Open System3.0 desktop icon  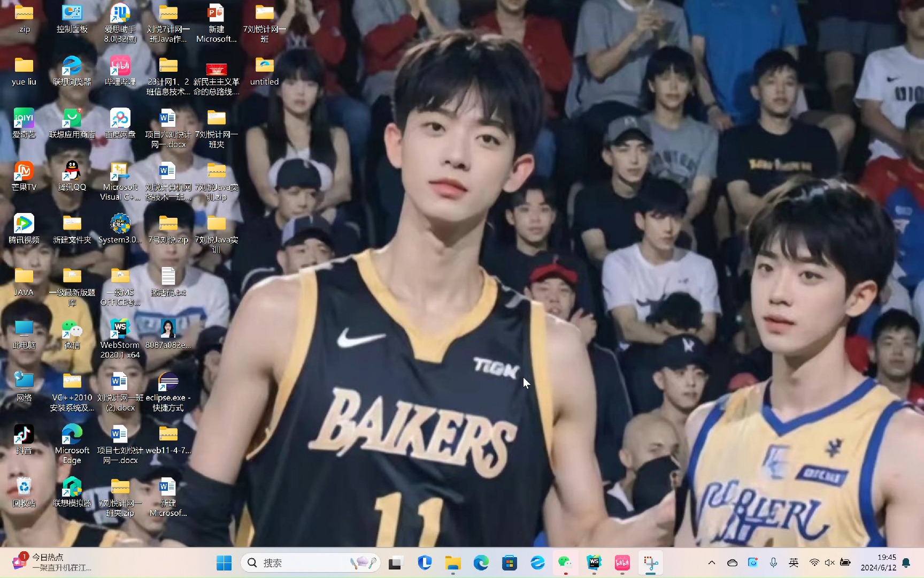tap(120, 229)
